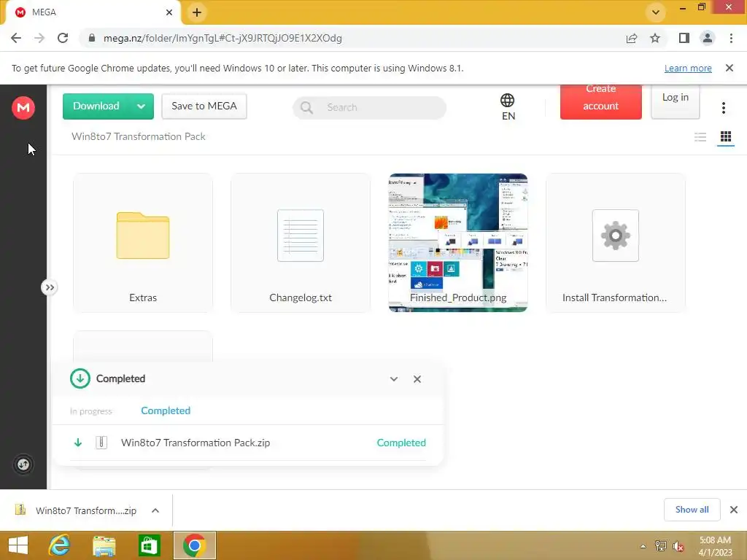
Task: Open the Finished_Product.png thumbnail
Action: click(458, 243)
